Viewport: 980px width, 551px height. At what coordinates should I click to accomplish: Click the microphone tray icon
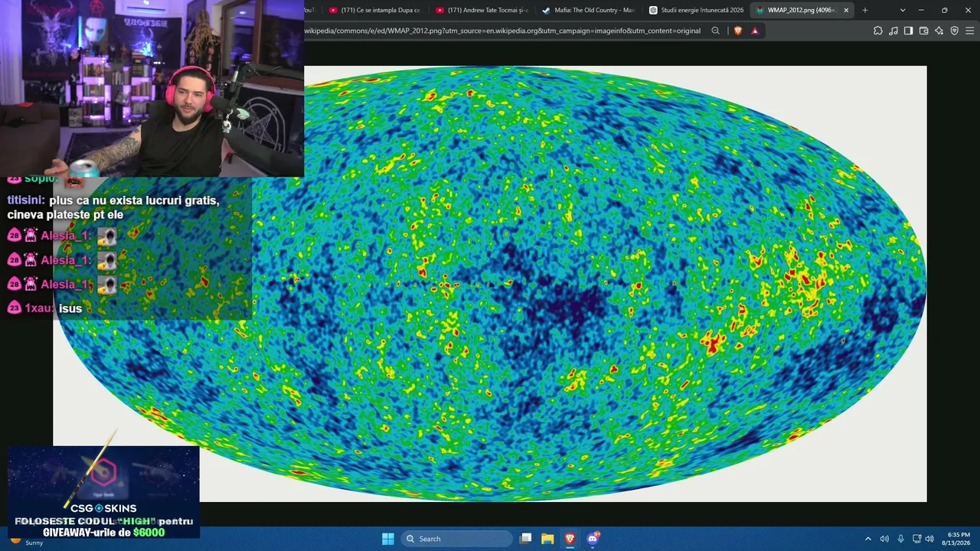pos(900,539)
